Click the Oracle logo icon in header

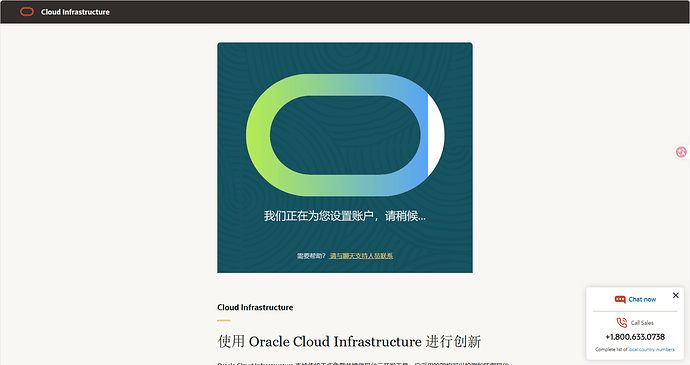27,12
